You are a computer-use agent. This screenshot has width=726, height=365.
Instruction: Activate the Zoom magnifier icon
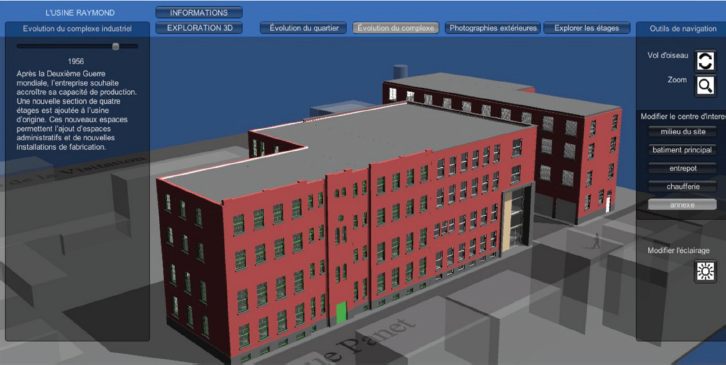[705, 86]
